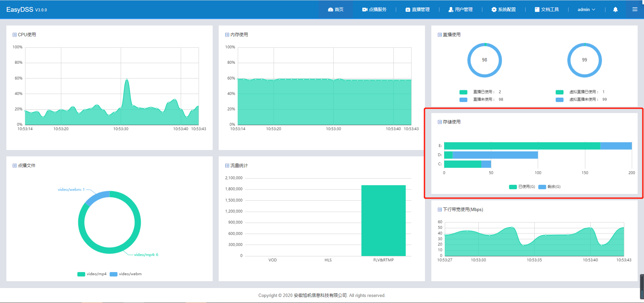Click the 文档工具 icon
The height and width of the screenshot is (303, 644).
pos(537,9)
